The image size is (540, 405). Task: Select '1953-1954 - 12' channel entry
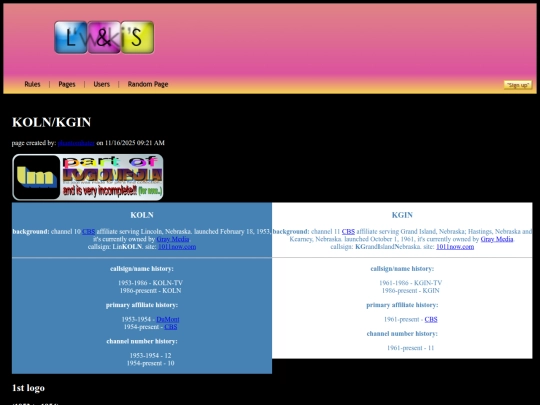coord(150,355)
